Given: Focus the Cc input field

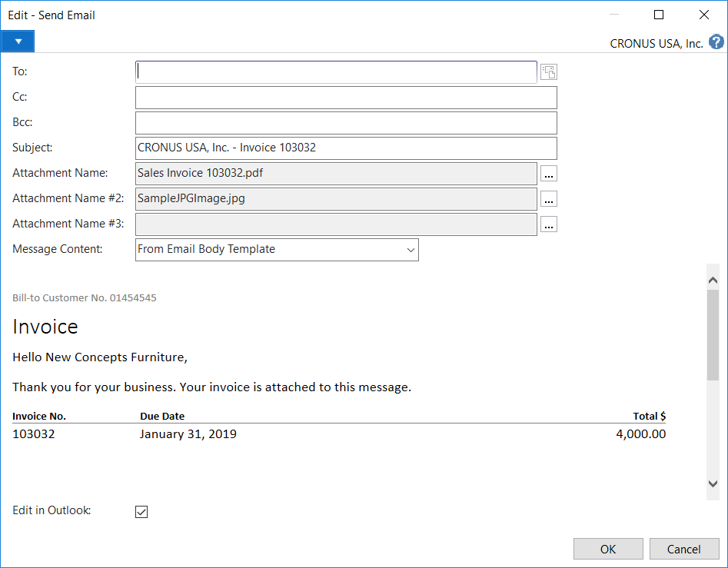Looking at the screenshot, I should 345,98.
